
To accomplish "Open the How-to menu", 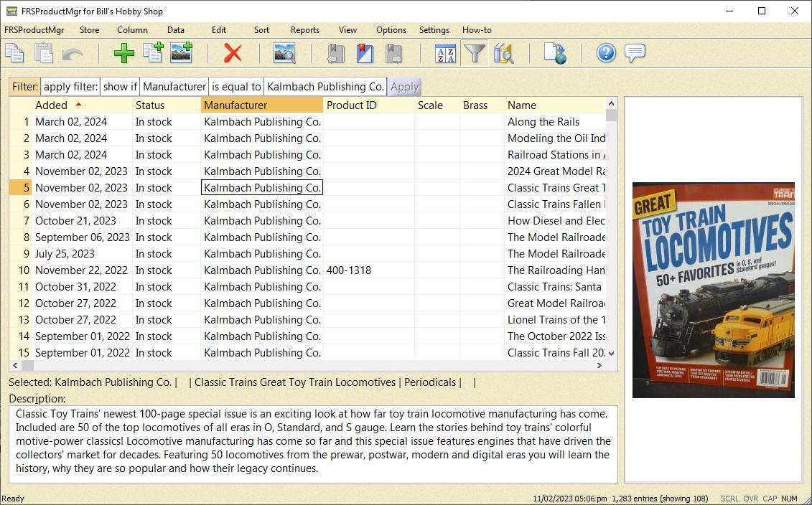I will tap(477, 30).
